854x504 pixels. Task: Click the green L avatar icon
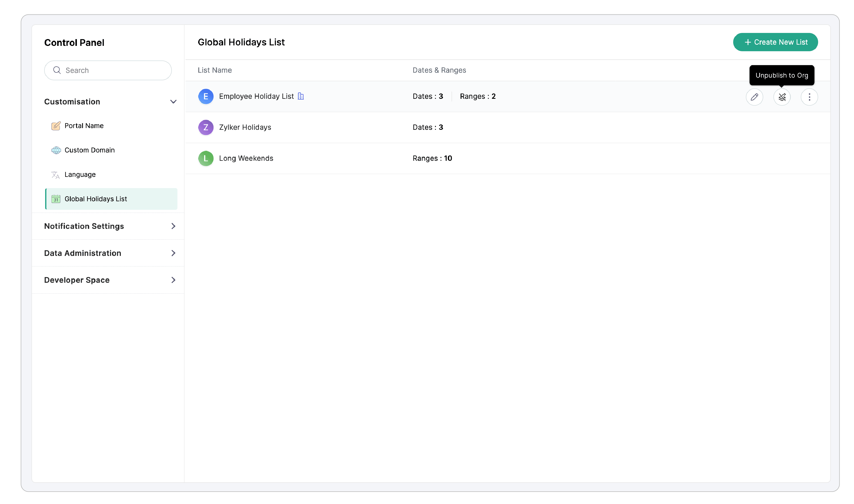(x=206, y=158)
